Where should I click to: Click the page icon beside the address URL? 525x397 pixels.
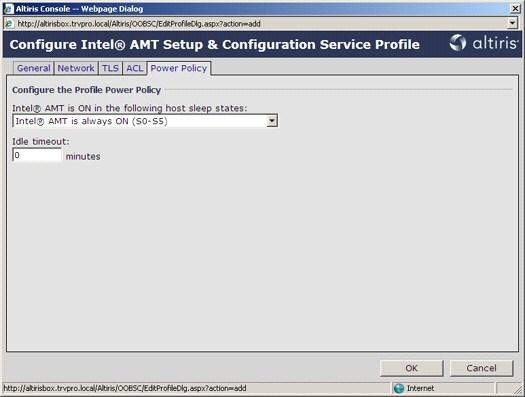coord(9,24)
